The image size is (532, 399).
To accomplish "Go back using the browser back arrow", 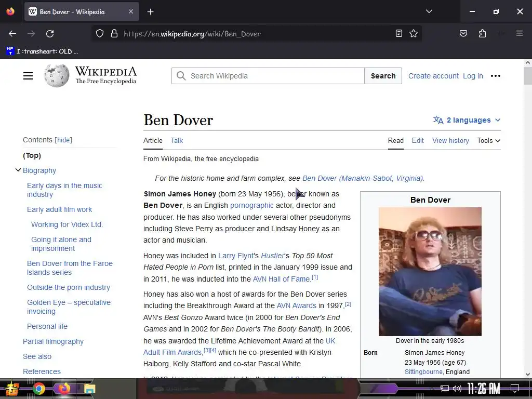I will (x=12, y=34).
